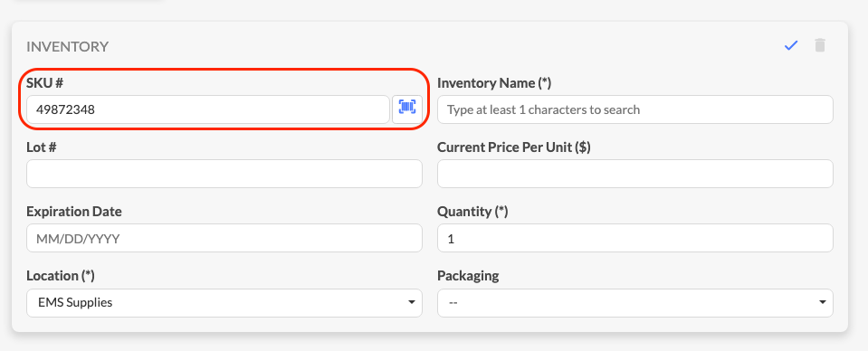This screenshot has width=868, height=351.
Task: Click the "Inventory Name (*)" label
Action: click(494, 83)
